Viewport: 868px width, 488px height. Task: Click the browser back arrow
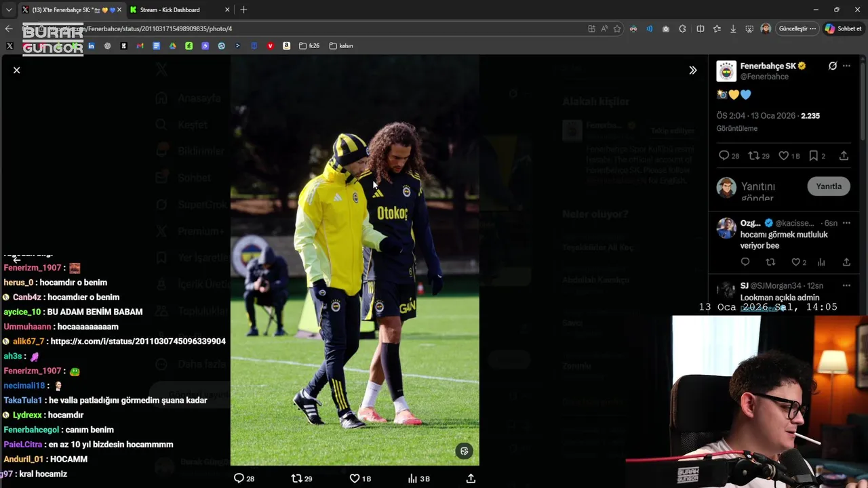point(8,28)
